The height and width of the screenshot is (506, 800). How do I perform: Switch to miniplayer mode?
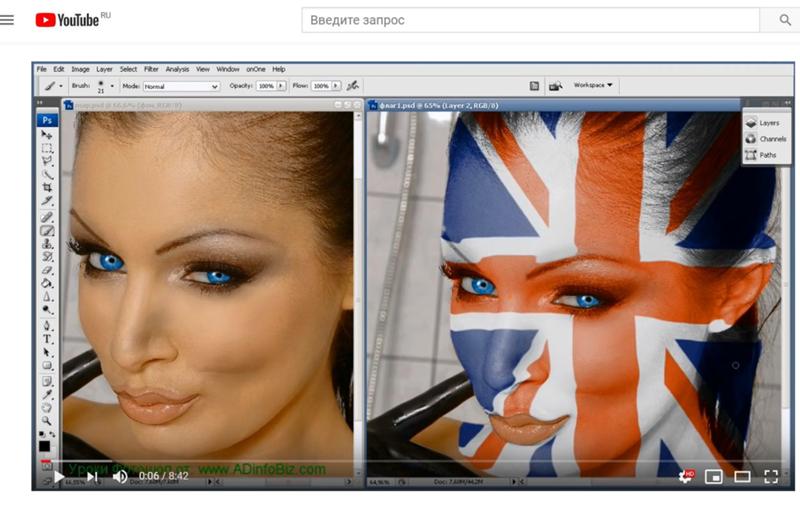click(x=714, y=477)
